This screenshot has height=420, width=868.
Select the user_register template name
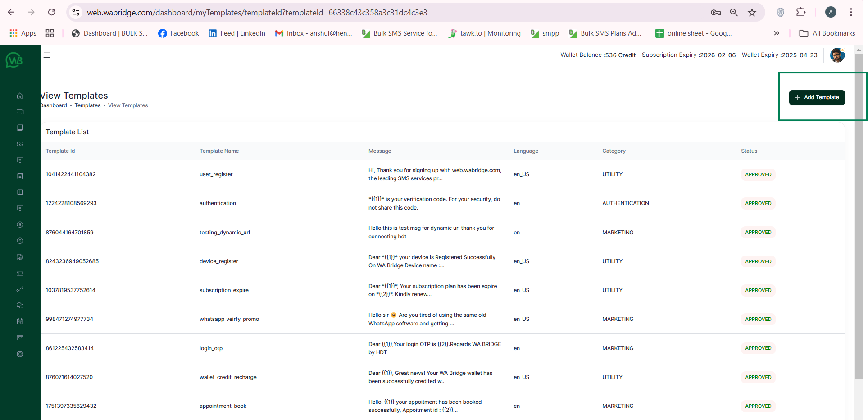[216, 174]
